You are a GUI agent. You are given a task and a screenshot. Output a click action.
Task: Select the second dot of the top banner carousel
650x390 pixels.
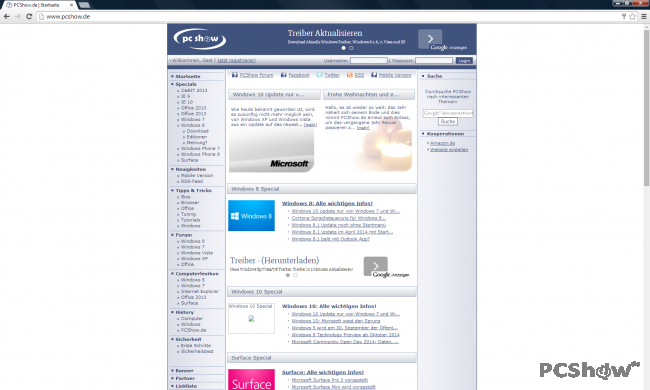pyautogui.click(x=351, y=48)
